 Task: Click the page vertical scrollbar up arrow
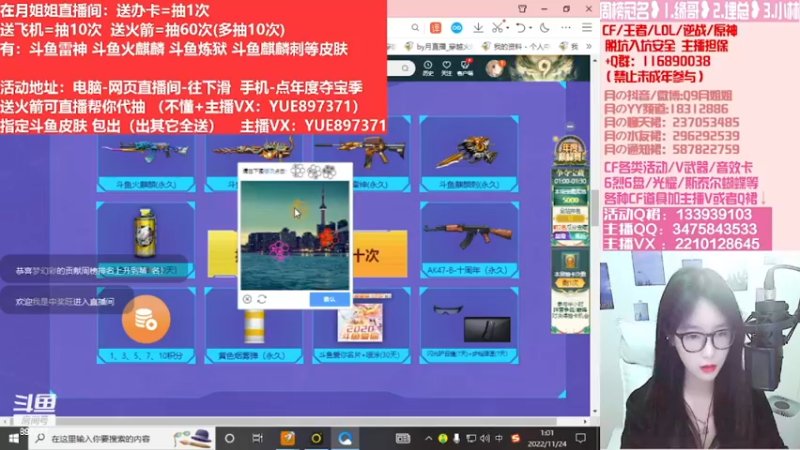[594, 61]
